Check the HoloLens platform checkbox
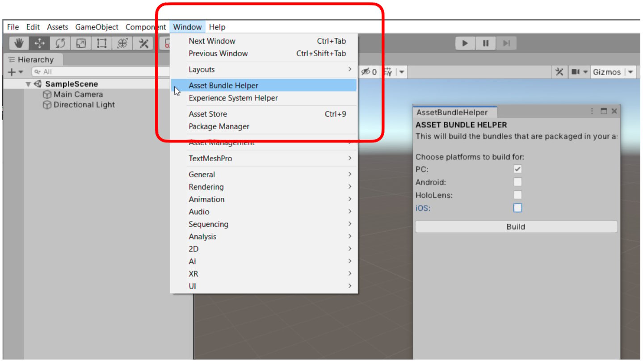This screenshot has height=364, width=643. point(517,195)
